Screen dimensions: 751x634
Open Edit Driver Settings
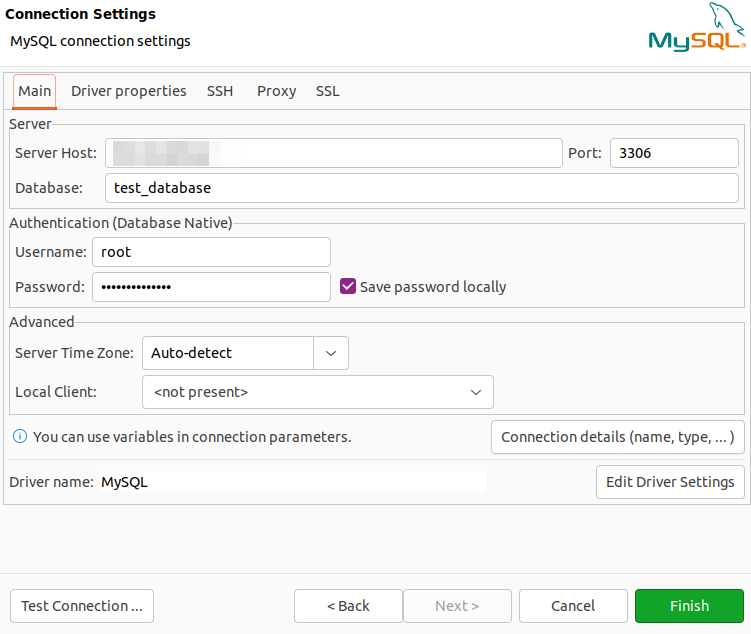(669, 482)
